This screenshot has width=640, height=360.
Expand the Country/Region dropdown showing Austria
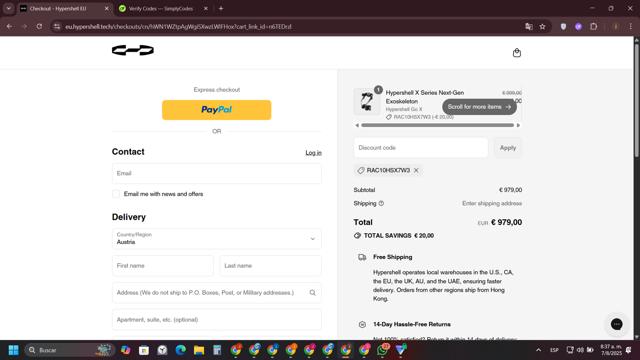(x=217, y=239)
